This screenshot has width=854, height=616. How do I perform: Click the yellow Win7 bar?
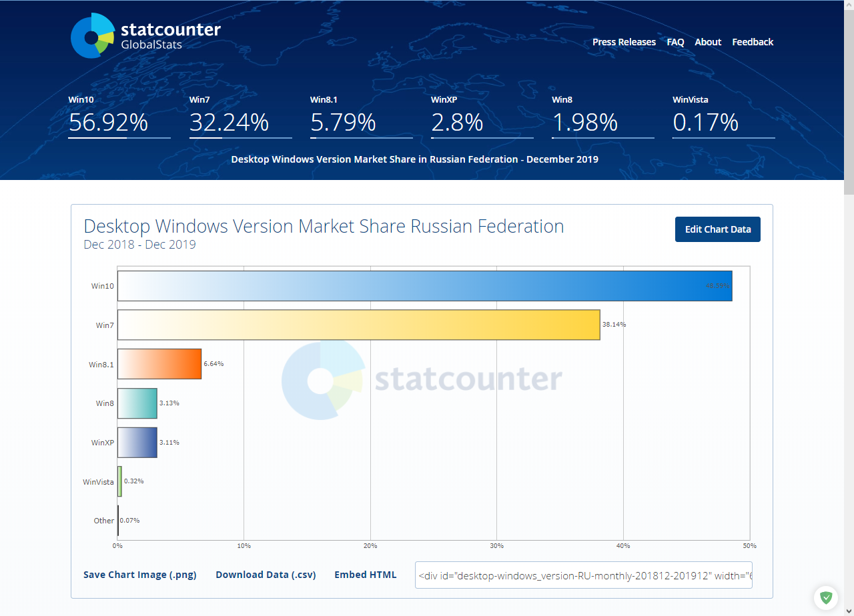click(358, 325)
